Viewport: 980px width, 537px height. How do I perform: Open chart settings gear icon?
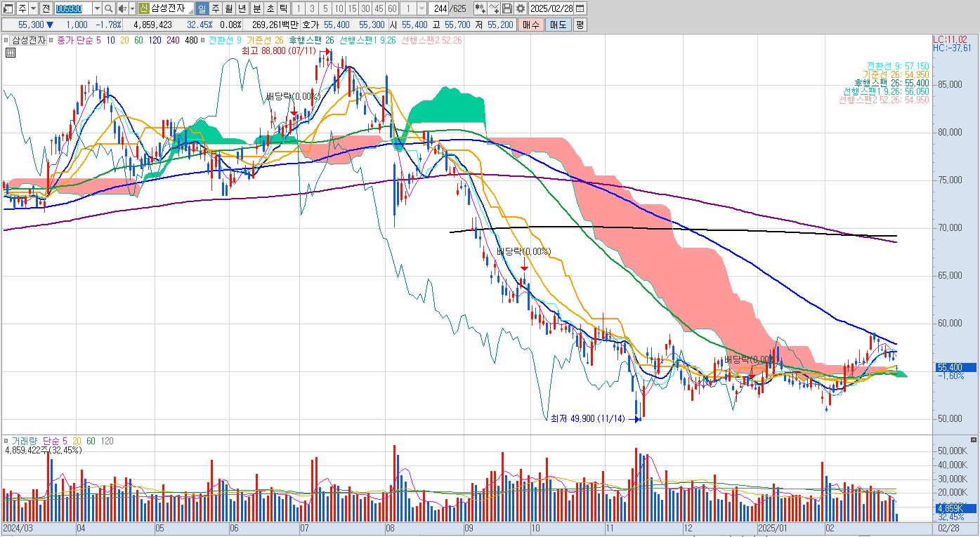521,8
